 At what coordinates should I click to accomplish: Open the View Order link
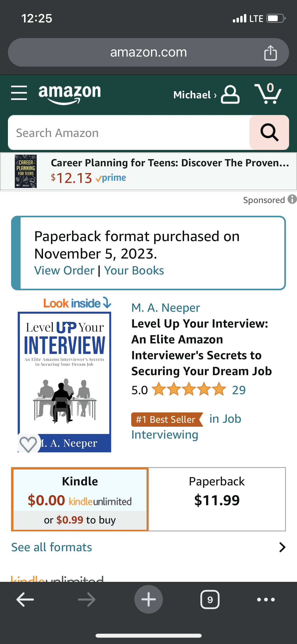[x=64, y=270]
